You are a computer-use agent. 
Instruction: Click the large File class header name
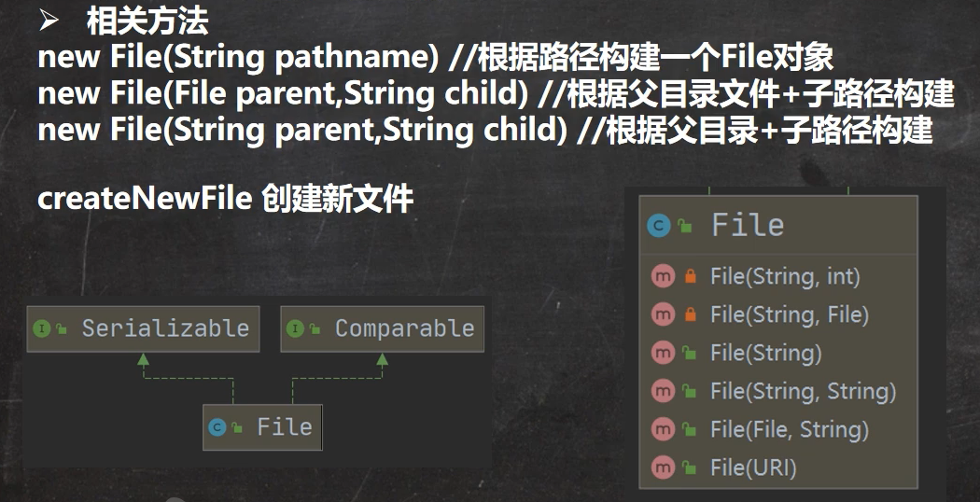point(748,225)
